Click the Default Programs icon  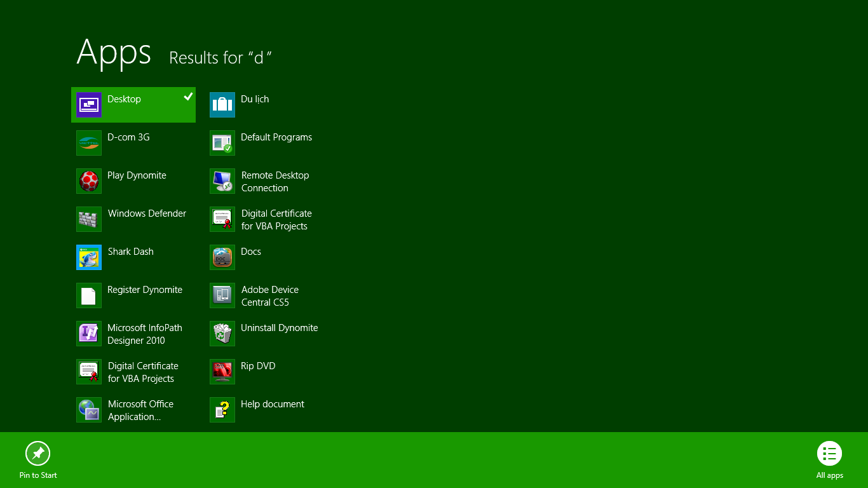pos(222,143)
